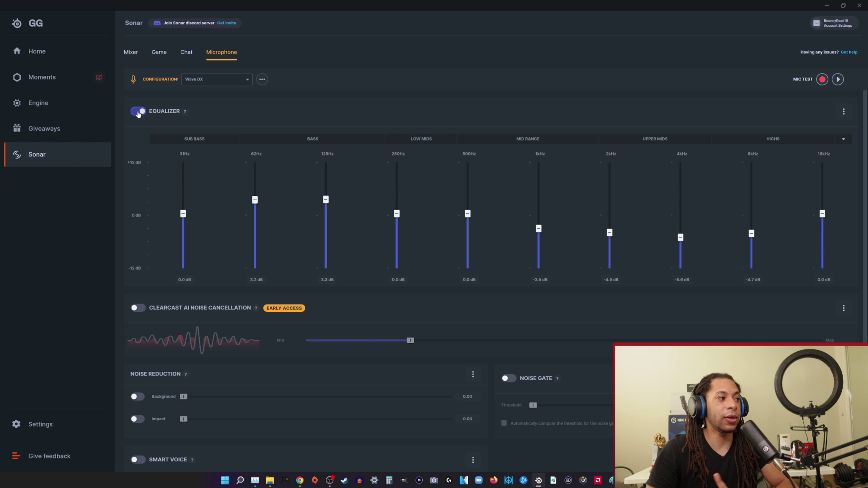Screen dimensions: 868x488
Task: Click the 16kHz equalizer slider handle
Action: tap(822, 214)
